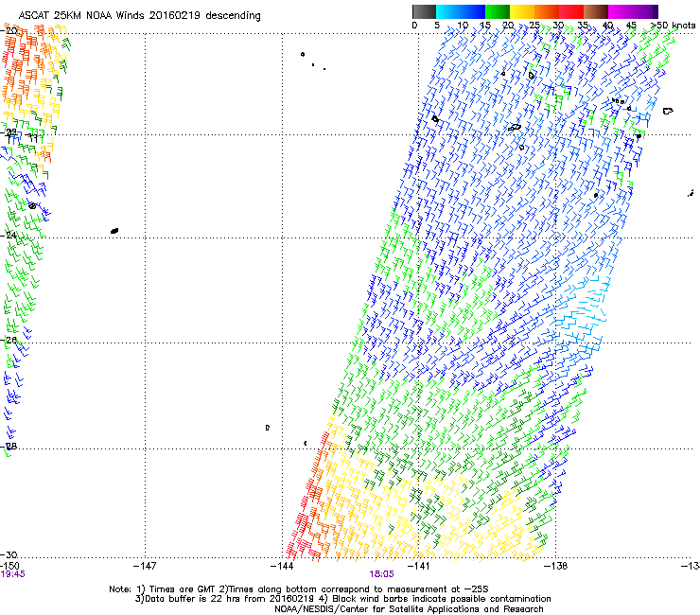
Task: Click the '>50 knots' legend label
Action: 673,26
